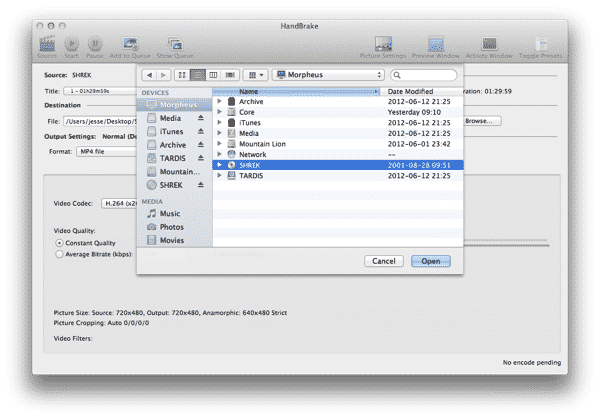Open the Preview Window icon
Viewport: 600px width, 419px height.
tap(437, 43)
